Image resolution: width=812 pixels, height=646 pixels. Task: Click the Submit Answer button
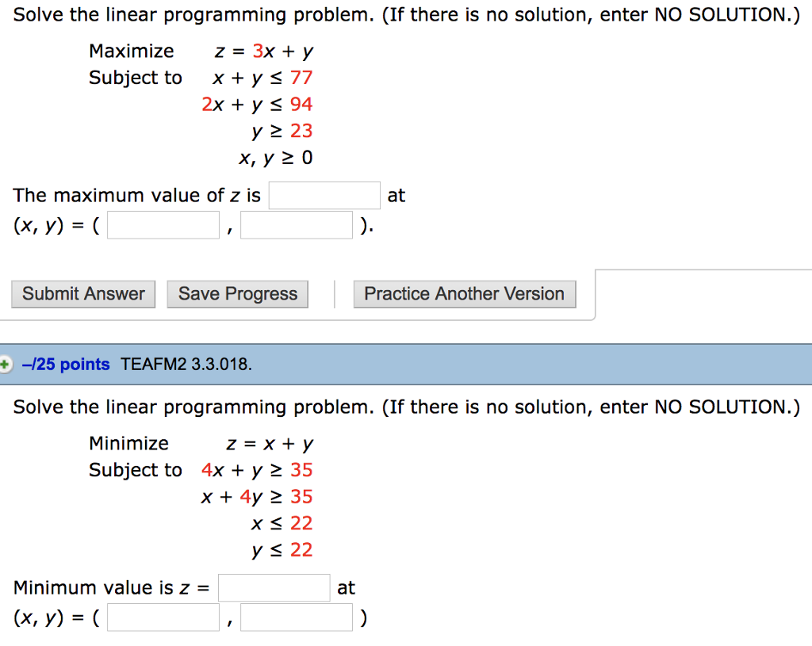(82, 294)
